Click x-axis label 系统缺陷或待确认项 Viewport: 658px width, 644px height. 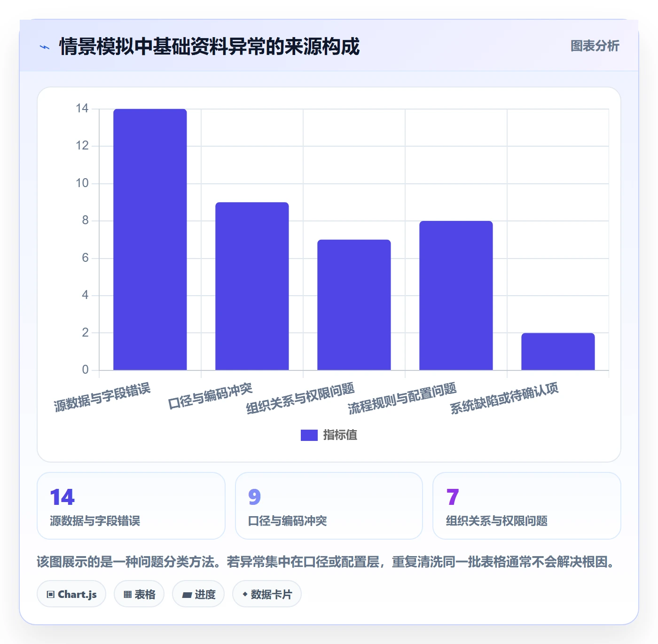(504, 399)
